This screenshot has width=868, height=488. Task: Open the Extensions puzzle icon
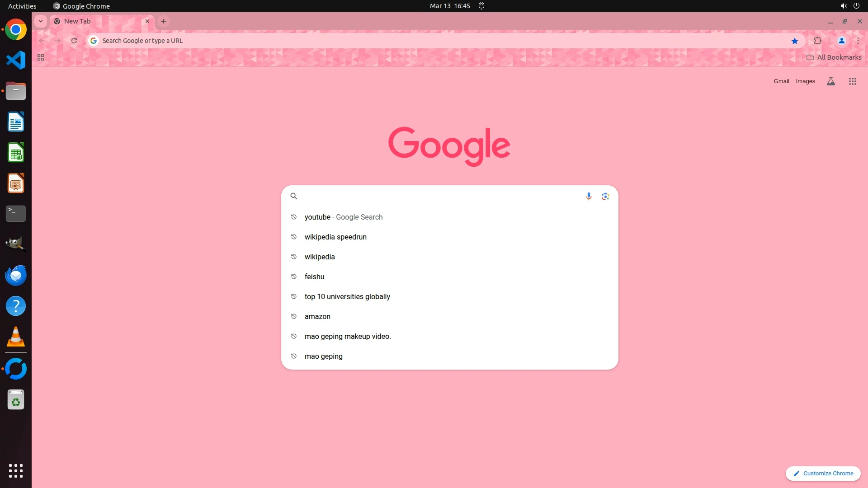pyautogui.click(x=817, y=41)
